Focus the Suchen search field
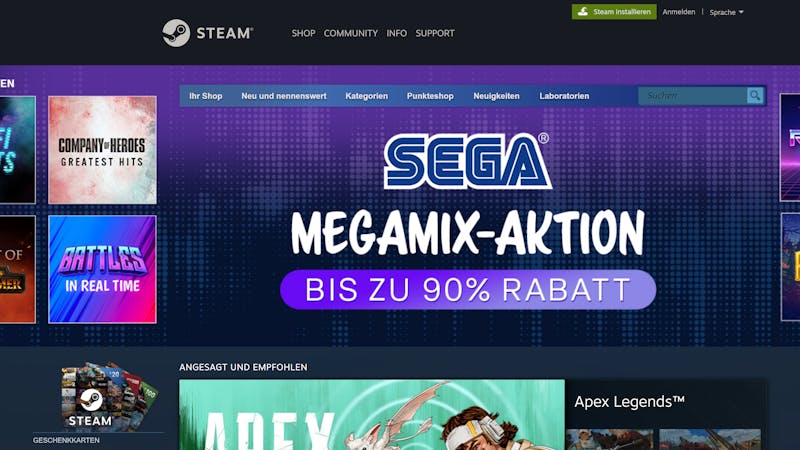The width and height of the screenshot is (800, 450). point(692,95)
